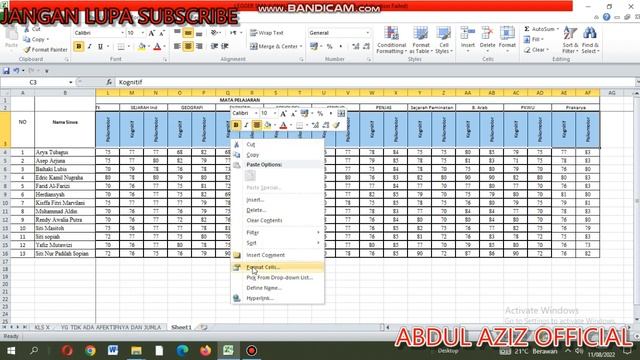The image size is (640, 360).
Task: Toggle Italic in the ribbon Font group
Action: point(89,47)
